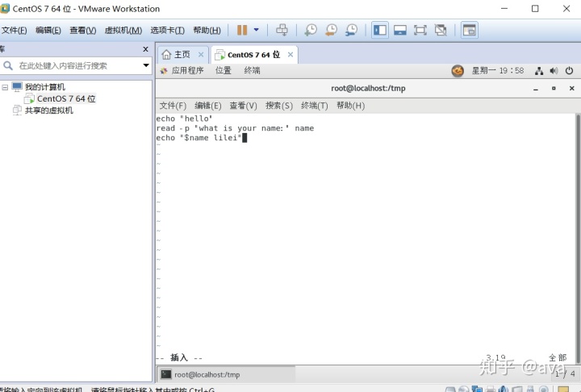This screenshot has height=392, width=581.
Task: Take a snapshot of the virtual machine
Action: [x=311, y=30]
